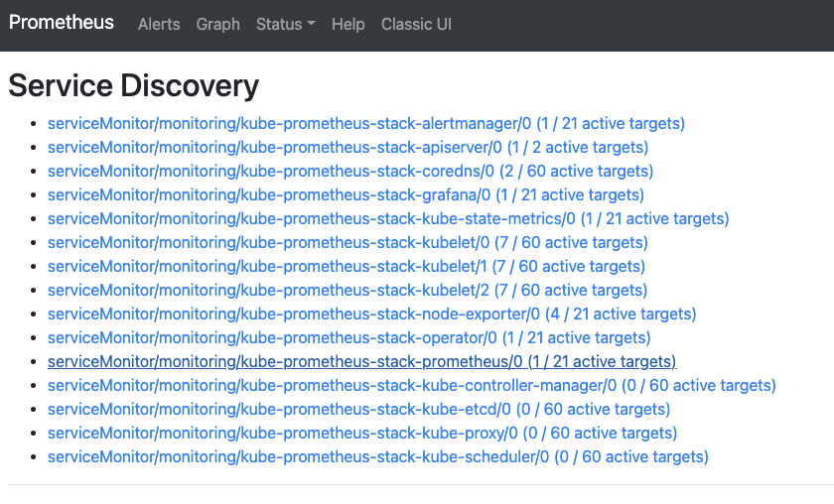The height and width of the screenshot is (504, 834).
Task: Open kube-prometheus-stack-kubelet/1 link
Action: tap(347, 266)
